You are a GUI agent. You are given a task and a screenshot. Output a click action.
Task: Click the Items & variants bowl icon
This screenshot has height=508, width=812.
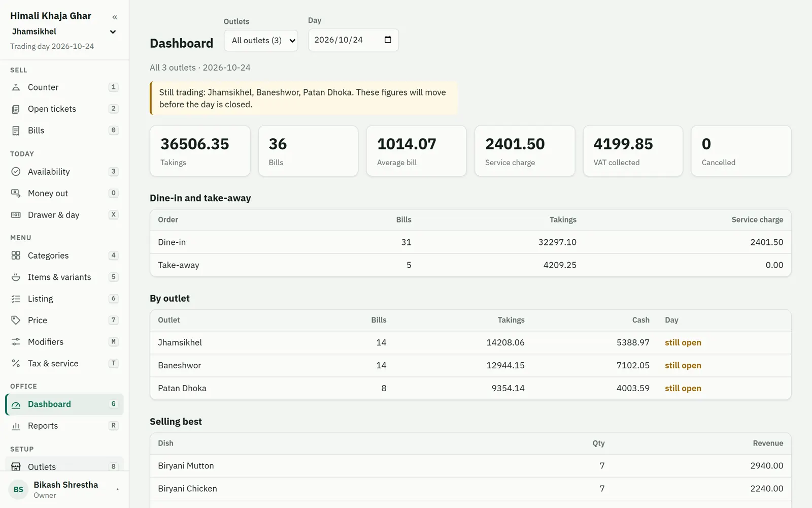[x=16, y=277]
